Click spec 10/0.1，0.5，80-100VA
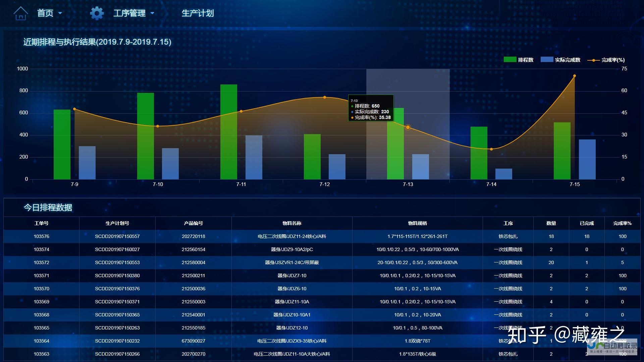644x362 pixels. point(418,328)
